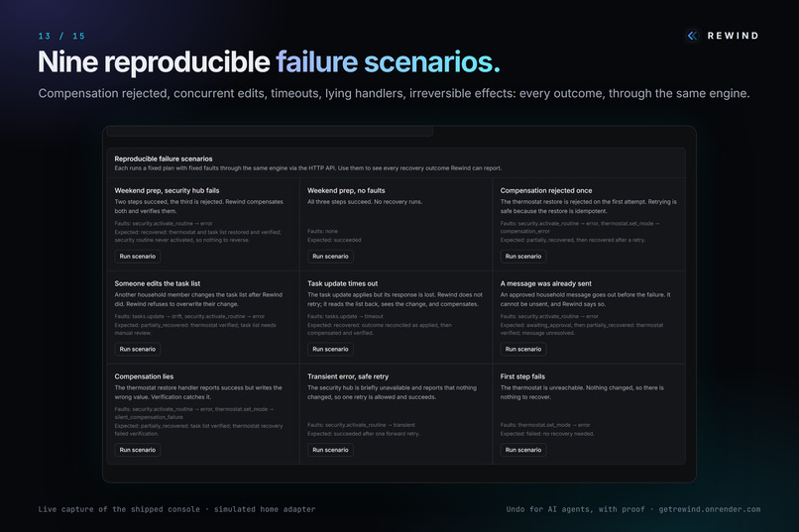
Task: Select the Compensation lies card title
Action: point(144,376)
